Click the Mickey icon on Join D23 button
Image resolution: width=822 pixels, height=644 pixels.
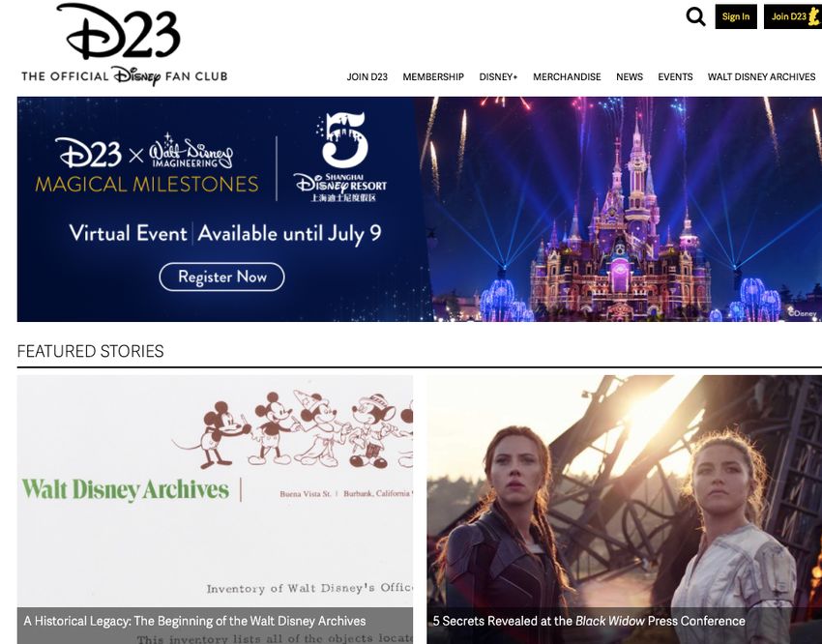coord(814,16)
